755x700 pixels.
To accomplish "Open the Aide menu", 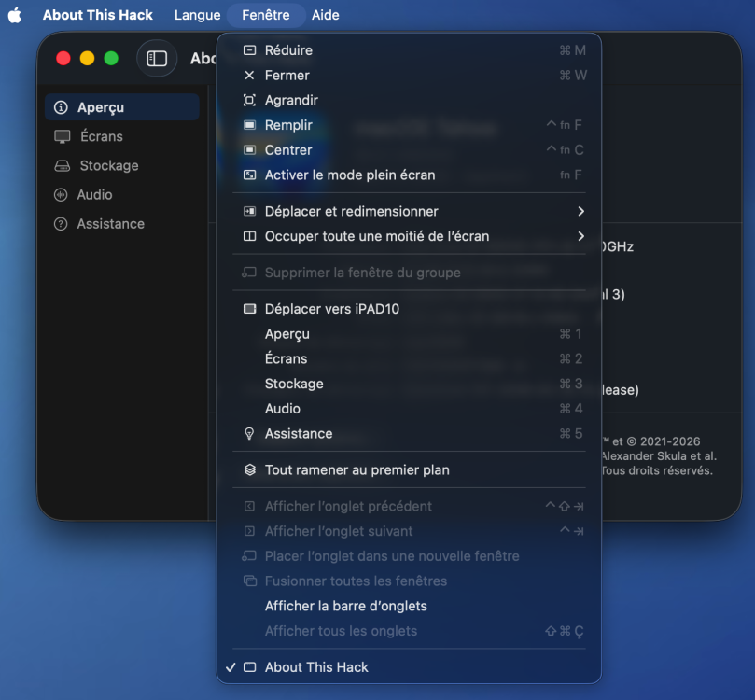I will tap(326, 15).
